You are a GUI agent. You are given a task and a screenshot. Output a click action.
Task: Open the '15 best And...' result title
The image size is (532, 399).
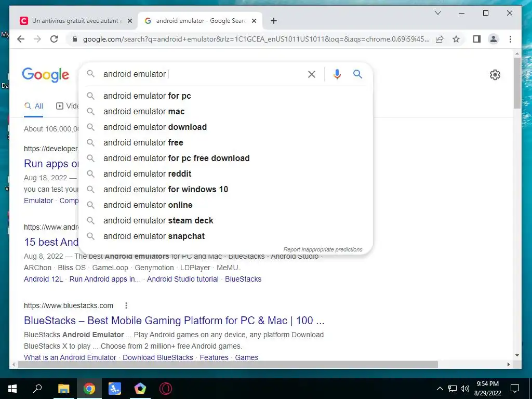click(x=51, y=242)
